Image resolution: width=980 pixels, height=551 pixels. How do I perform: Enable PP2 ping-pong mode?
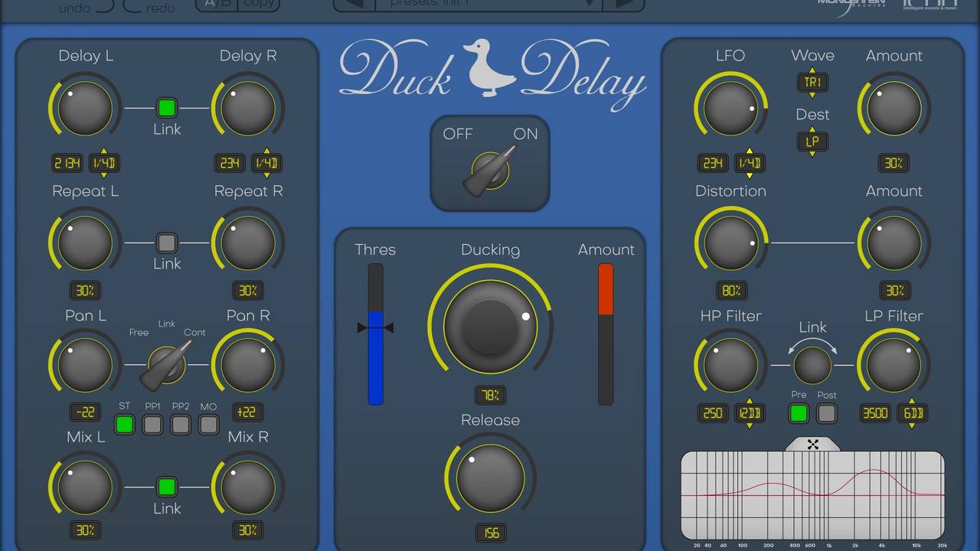[180, 424]
